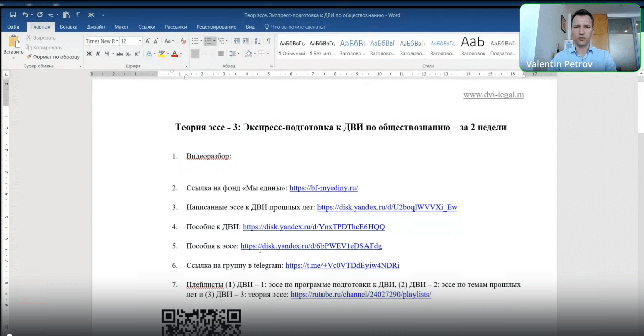Viewport: 644px width, 336px height.
Task: Apply bold with the Ж icon
Action: (x=89, y=53)
